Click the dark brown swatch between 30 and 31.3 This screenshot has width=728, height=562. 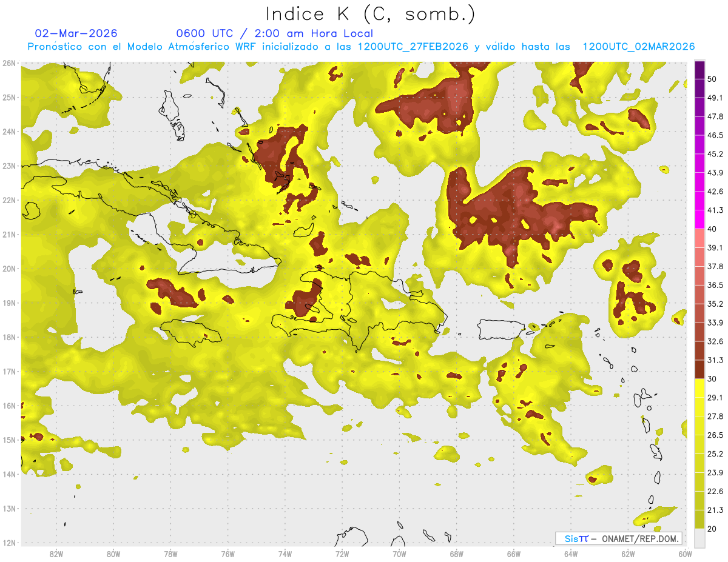point(699,369)
